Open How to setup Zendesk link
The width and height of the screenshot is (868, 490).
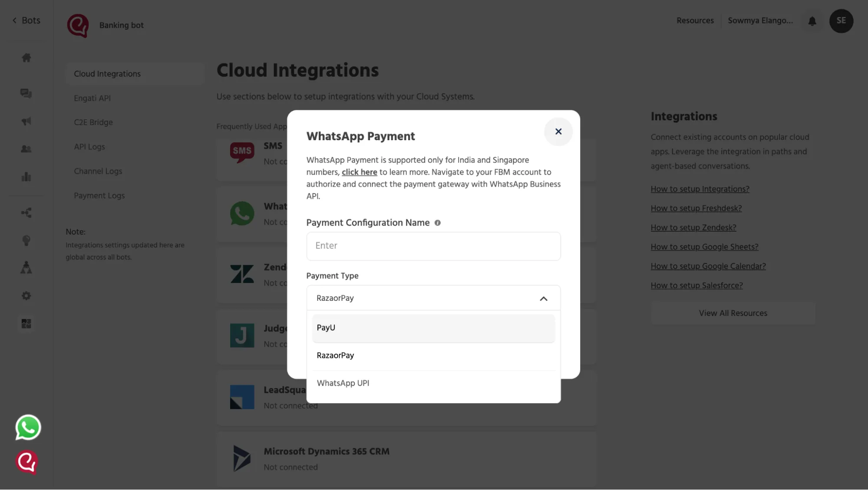[693, 228]
